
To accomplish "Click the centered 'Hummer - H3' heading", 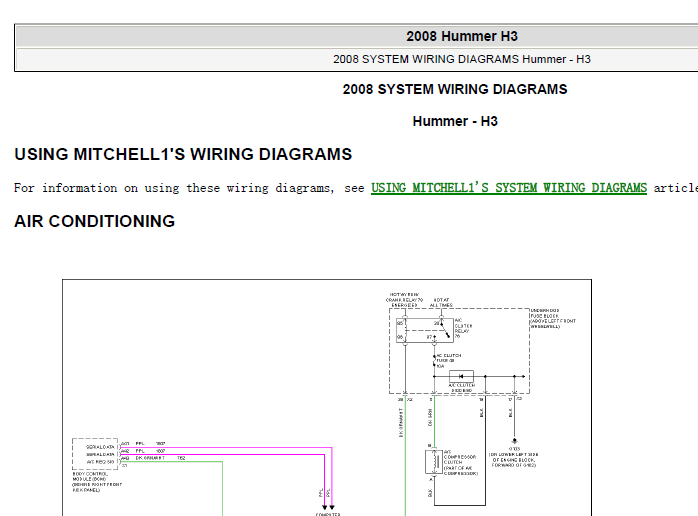I will (455, 121).
